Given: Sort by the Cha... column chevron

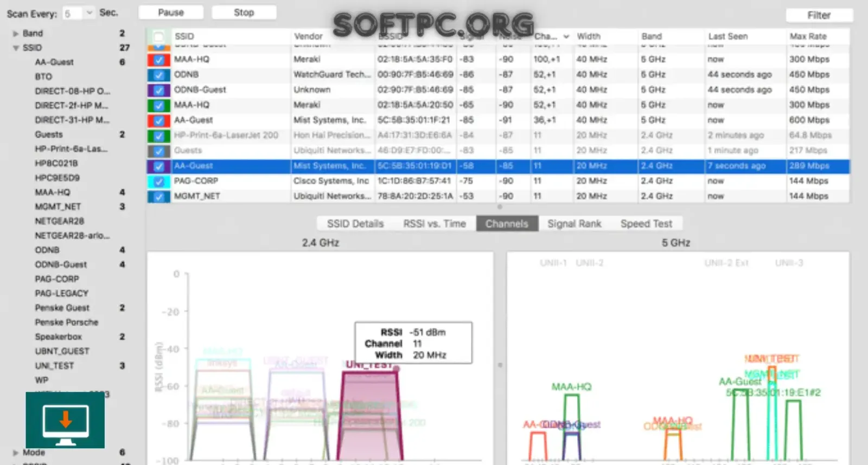Looking at the screenshot, I should pyautogui.click(x=566, y=36).
